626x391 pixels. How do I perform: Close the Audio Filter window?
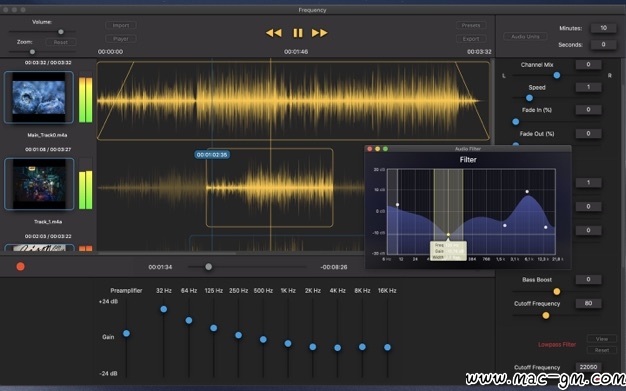(370, 149)
